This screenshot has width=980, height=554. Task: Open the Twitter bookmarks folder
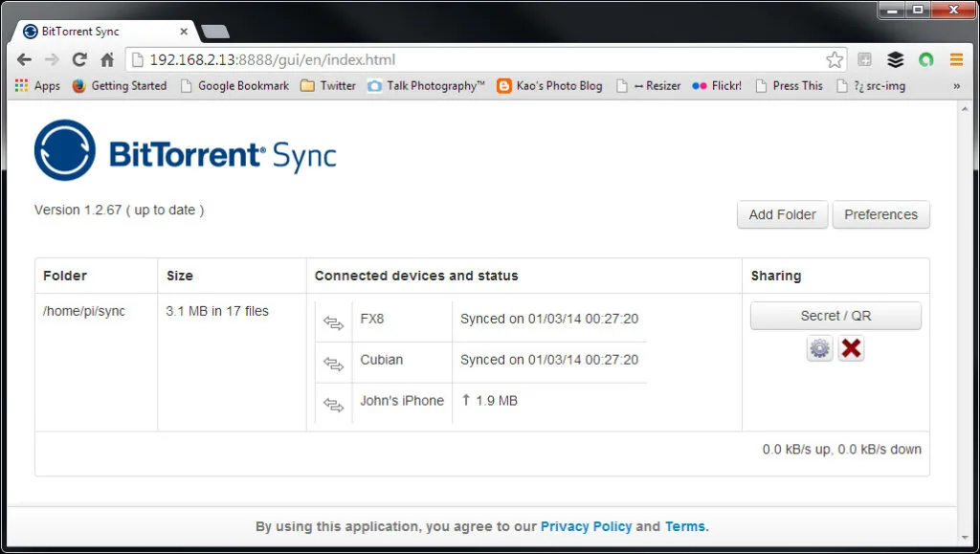point(328,86)
